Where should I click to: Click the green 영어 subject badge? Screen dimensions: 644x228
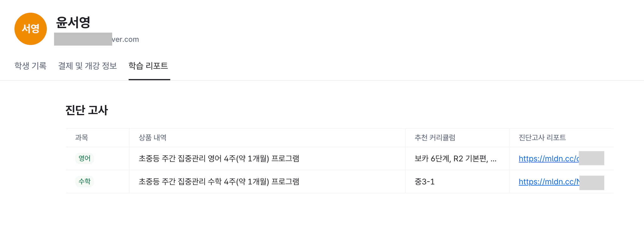pyautogui.click(x=84, y=158)
